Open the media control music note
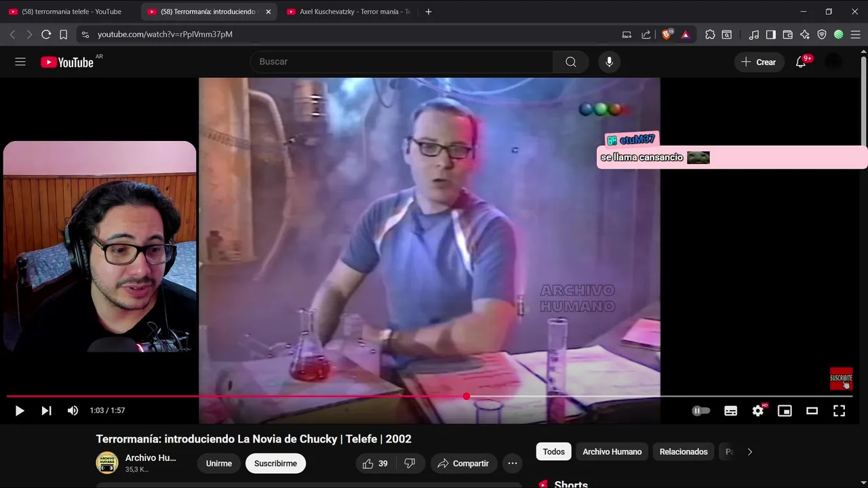 pyautogui.click(x=754, y=35)
